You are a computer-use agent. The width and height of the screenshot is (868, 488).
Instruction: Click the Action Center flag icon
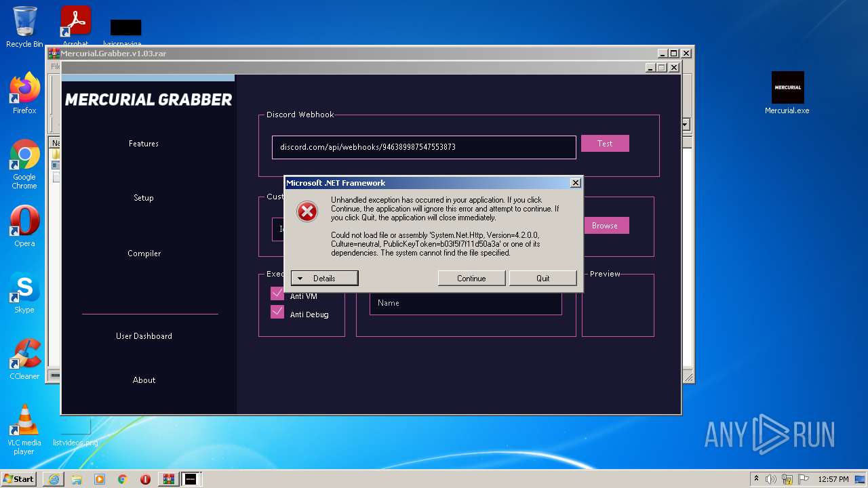[x=804, y=479]
